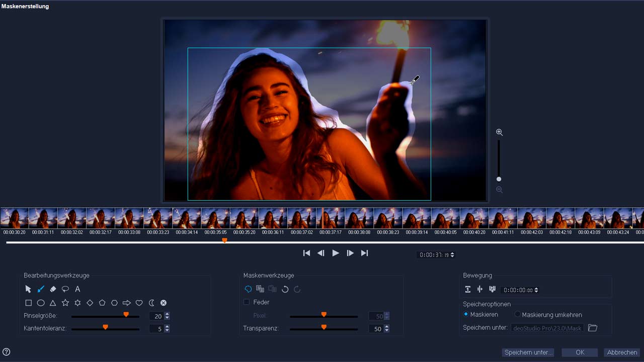Click the Pinselgröße value stepper arrows
The image size is (644, 362).
coord(167,316)
